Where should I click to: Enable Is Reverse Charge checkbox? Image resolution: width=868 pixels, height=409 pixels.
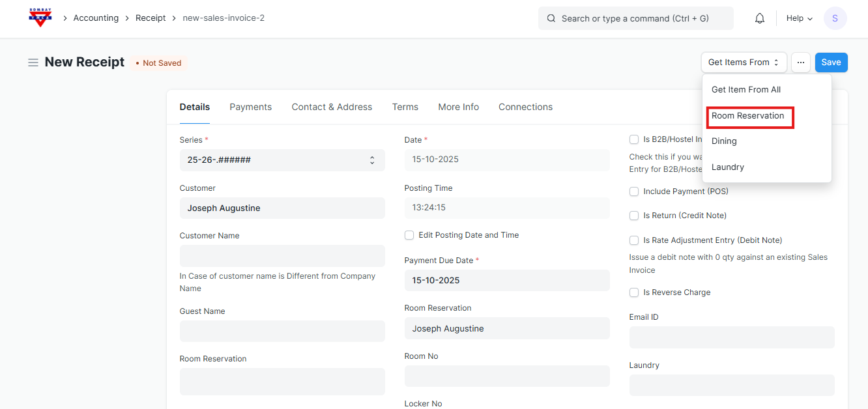coord(634,292)
